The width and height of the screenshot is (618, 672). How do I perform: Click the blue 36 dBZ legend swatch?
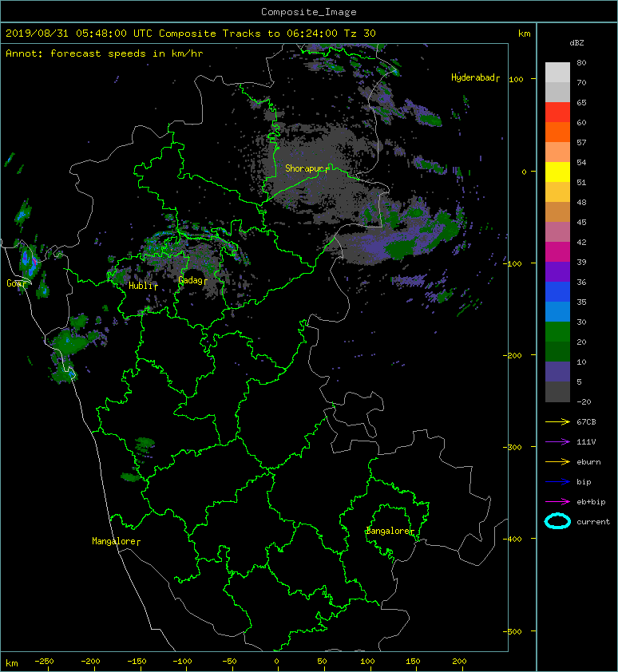coord(557,291)
